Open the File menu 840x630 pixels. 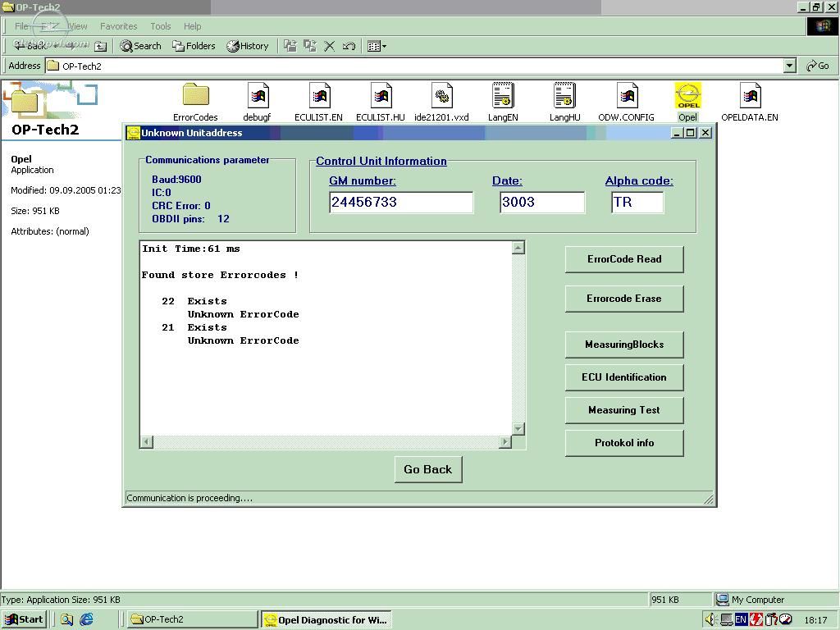[21, 26]
